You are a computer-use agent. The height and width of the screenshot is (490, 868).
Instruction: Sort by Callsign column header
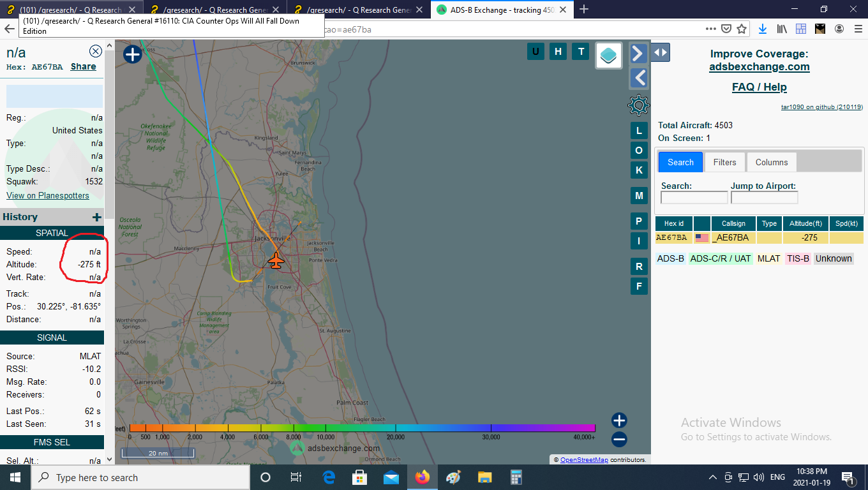(733, 223)
